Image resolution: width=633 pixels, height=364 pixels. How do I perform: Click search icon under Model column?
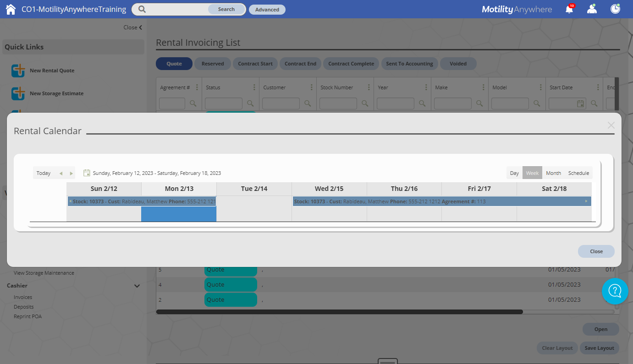(x=537, y=103)
